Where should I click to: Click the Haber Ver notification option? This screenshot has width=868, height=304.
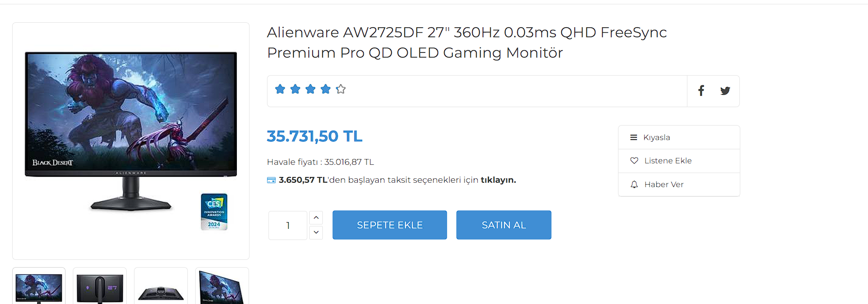pos(664,185)
